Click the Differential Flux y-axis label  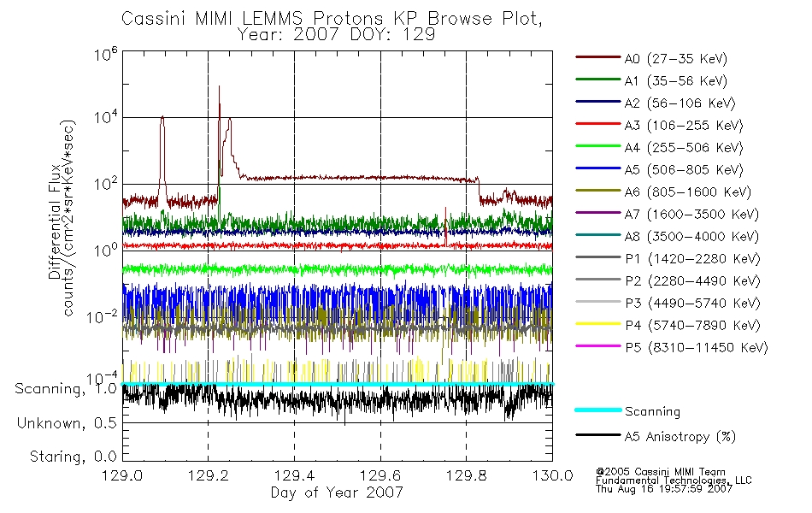[x=55, y=223]
